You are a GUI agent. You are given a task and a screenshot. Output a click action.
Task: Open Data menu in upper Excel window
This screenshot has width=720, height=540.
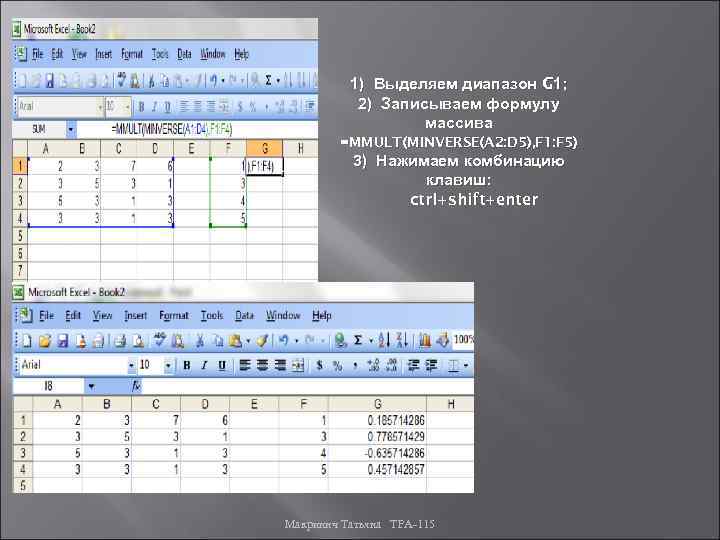click(184, 54)
